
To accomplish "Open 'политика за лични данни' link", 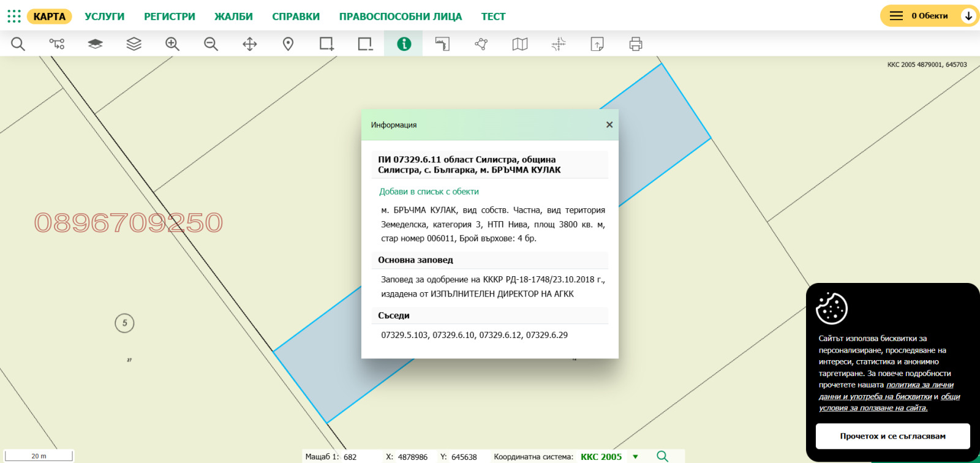I will coord(886,391).
